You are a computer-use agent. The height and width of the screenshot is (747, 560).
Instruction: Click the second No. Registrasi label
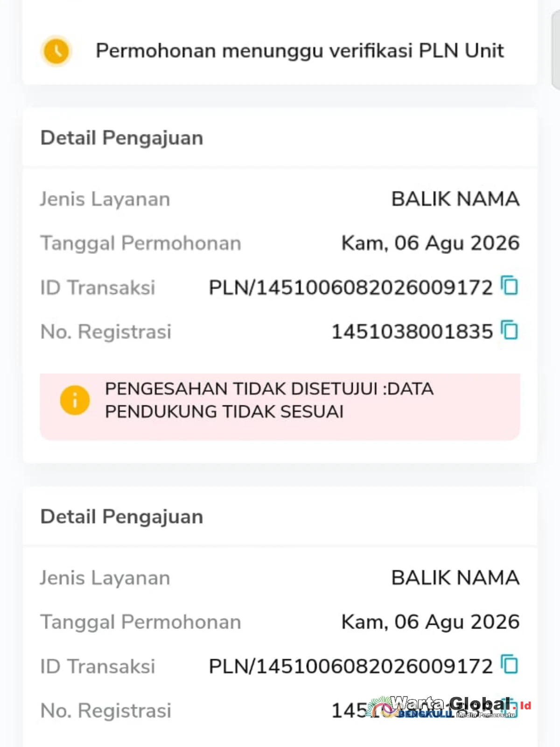point(106,711)
